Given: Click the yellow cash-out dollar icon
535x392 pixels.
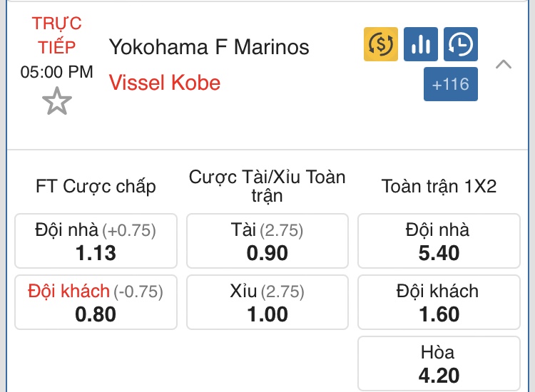Looking at the screenshot, I should (x=381, y=44).
